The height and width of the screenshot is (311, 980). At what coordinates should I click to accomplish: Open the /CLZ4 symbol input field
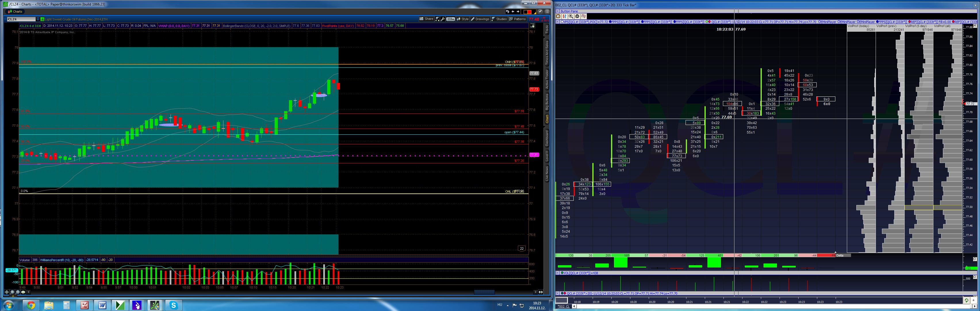tap(21, 19)
